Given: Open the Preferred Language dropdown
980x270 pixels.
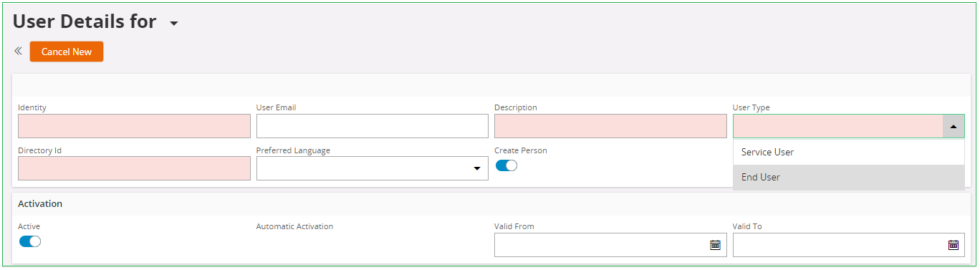Looking at the screenshot, I should click(373, 168).
